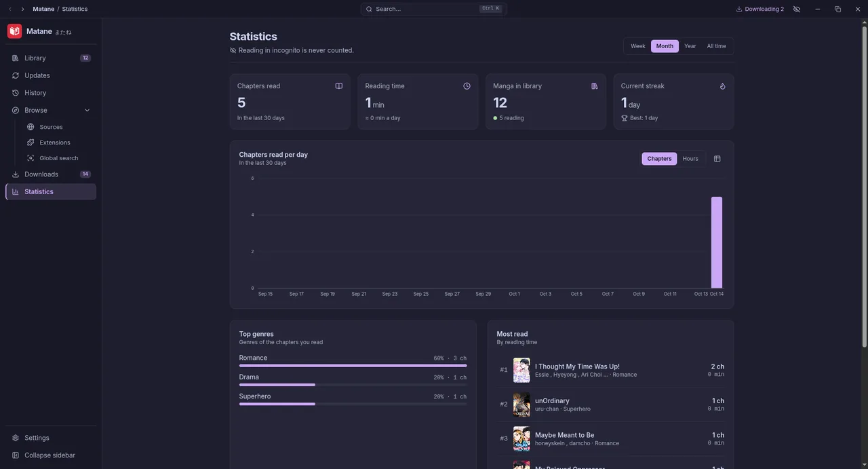The width and height of the screenshot is (868, 469).
Task: Click 'Reading in incognito is never counted.' note
Action: [296, 50]
